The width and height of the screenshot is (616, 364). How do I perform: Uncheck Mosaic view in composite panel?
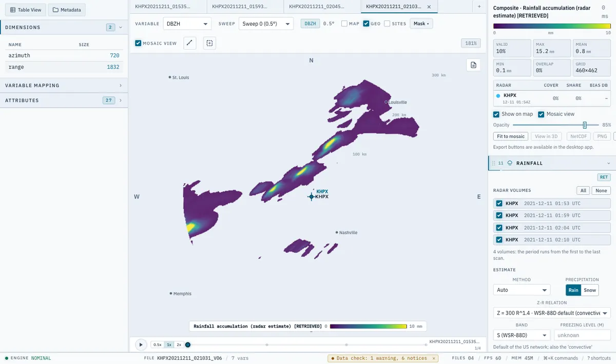541,114
